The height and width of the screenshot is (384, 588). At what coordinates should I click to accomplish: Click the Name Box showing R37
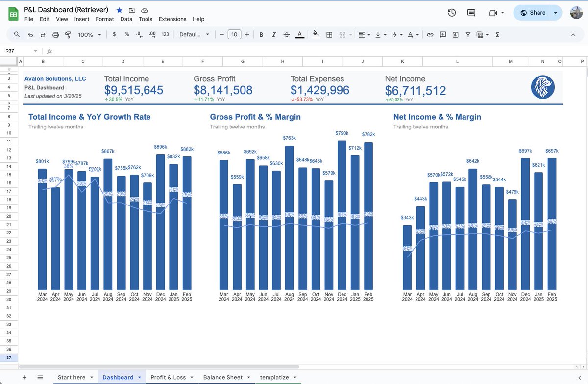click(22, 51)
